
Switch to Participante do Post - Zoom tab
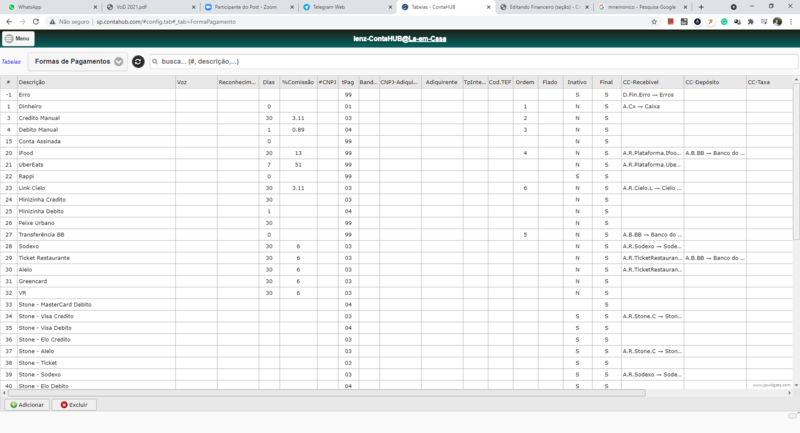pyautogui.click(x=247, y=7)
